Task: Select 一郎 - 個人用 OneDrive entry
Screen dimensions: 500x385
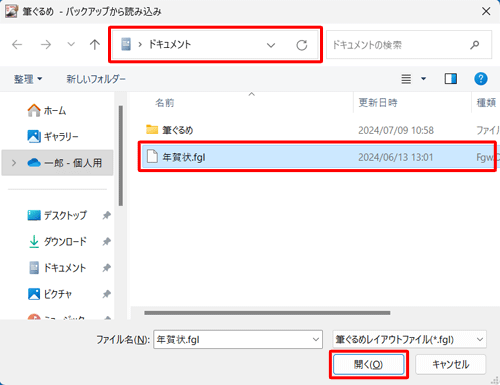Action: pos(57,163)
